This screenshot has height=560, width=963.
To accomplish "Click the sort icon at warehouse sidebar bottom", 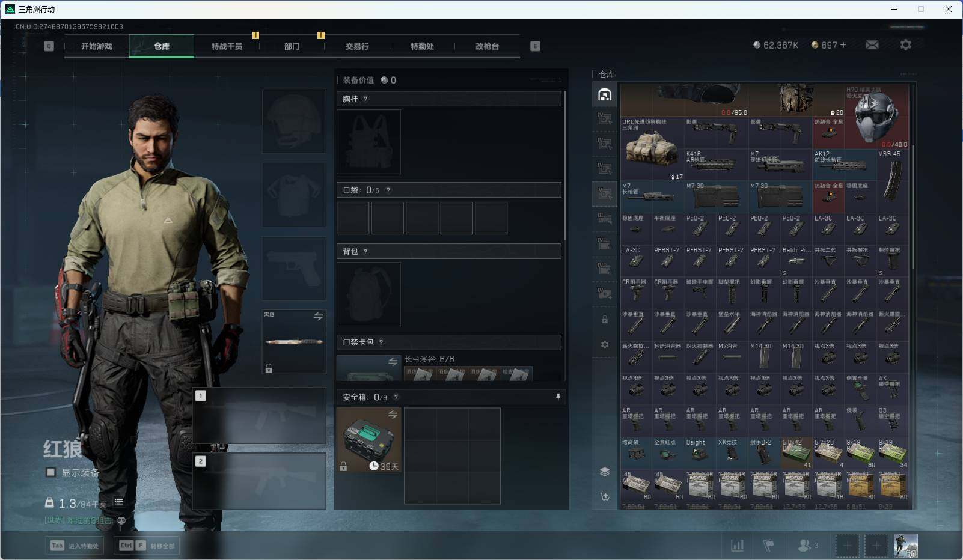I will pos(605,496).
